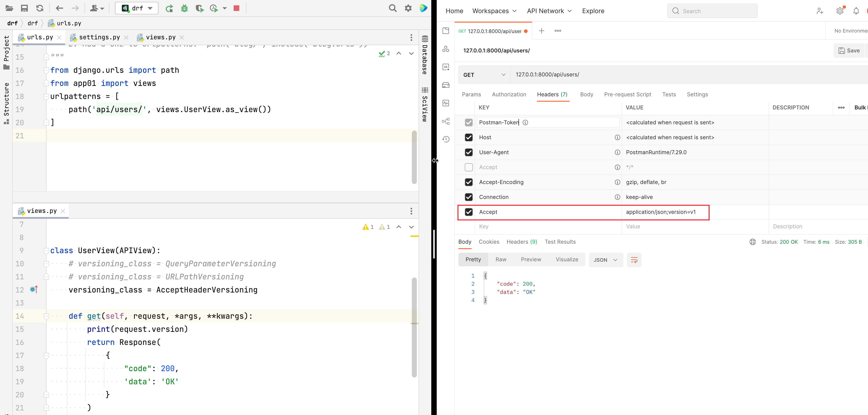This screenshot has height=415, width=868.
Task: Open Postman notifications bell icon
Action: click(856, 11)
